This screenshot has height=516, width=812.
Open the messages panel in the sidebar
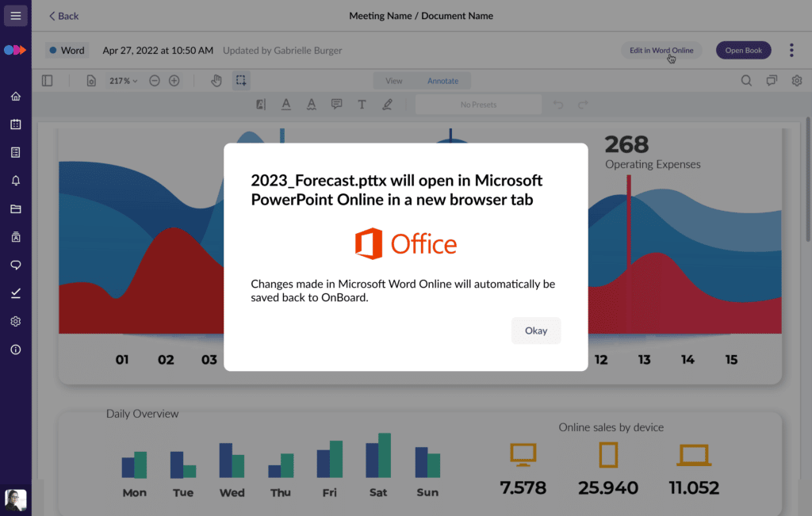(15, 265)
